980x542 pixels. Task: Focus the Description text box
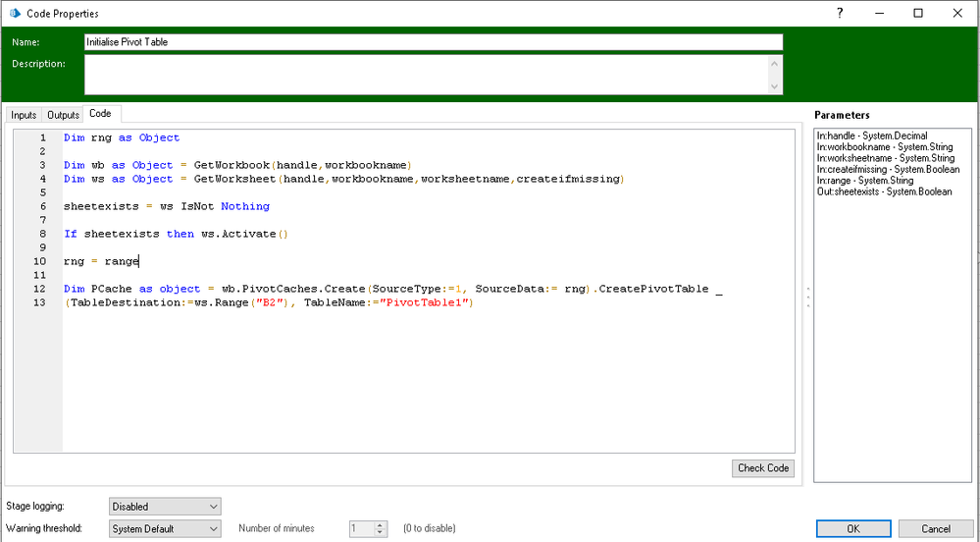427,75
